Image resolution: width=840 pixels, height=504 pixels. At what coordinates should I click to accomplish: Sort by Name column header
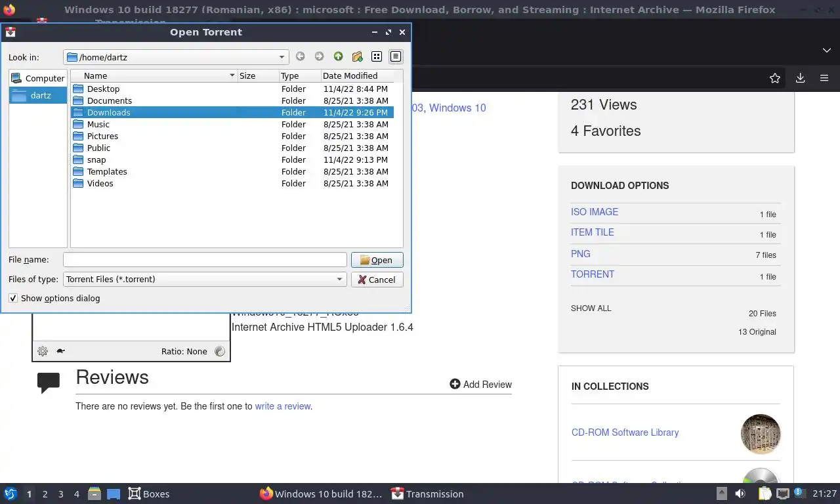coord(154,75)
